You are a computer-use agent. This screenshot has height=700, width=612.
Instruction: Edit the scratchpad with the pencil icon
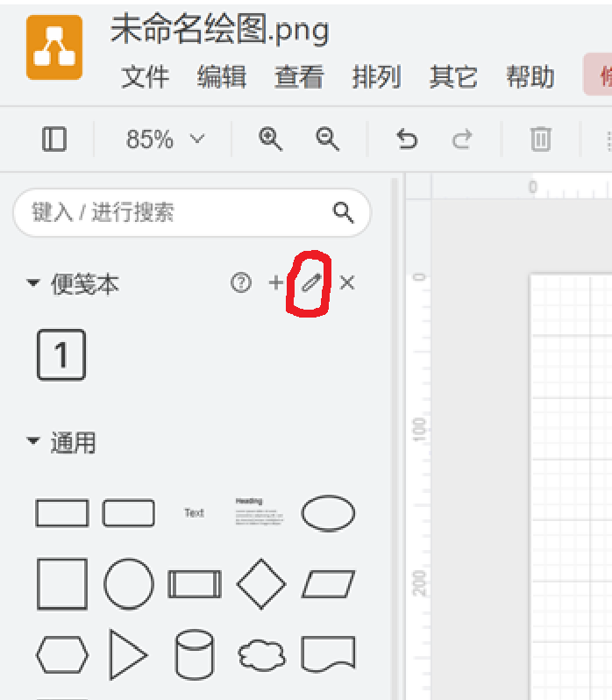(x=311, y=282)
